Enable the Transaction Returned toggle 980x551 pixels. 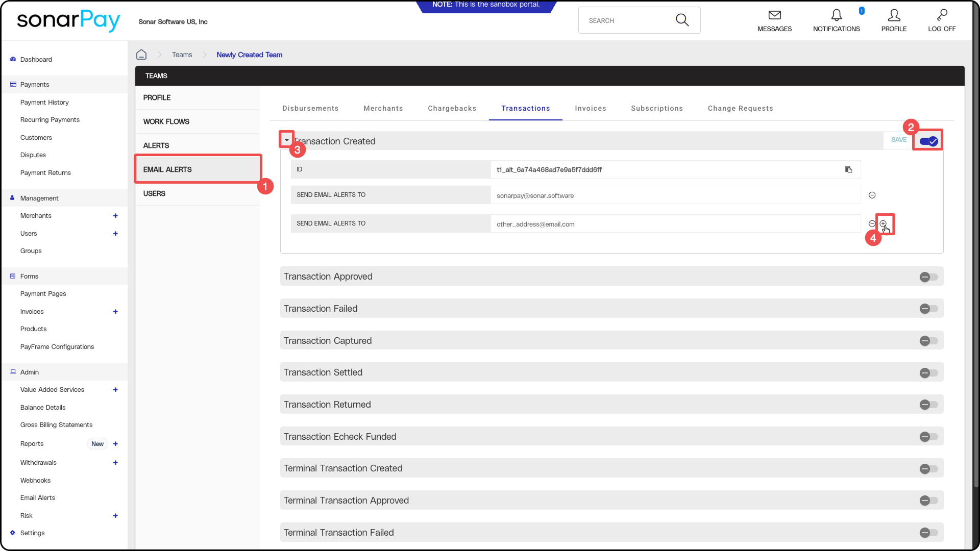tap(928, 405)
